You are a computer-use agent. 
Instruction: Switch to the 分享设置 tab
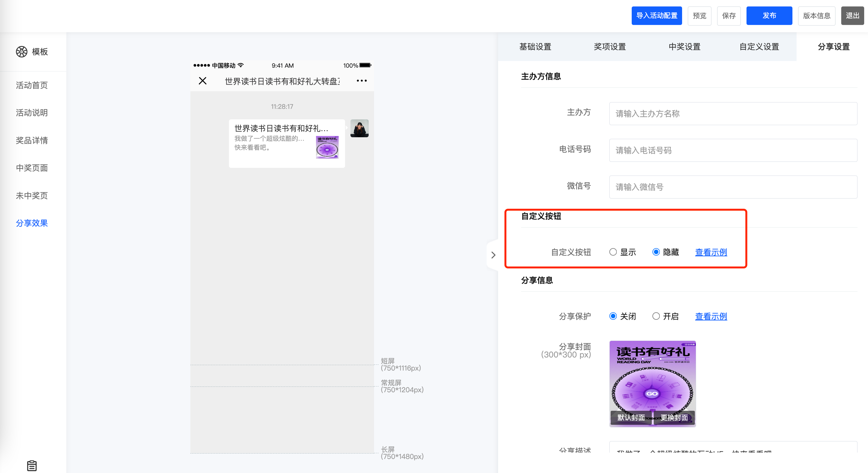(x=833, y=47)
